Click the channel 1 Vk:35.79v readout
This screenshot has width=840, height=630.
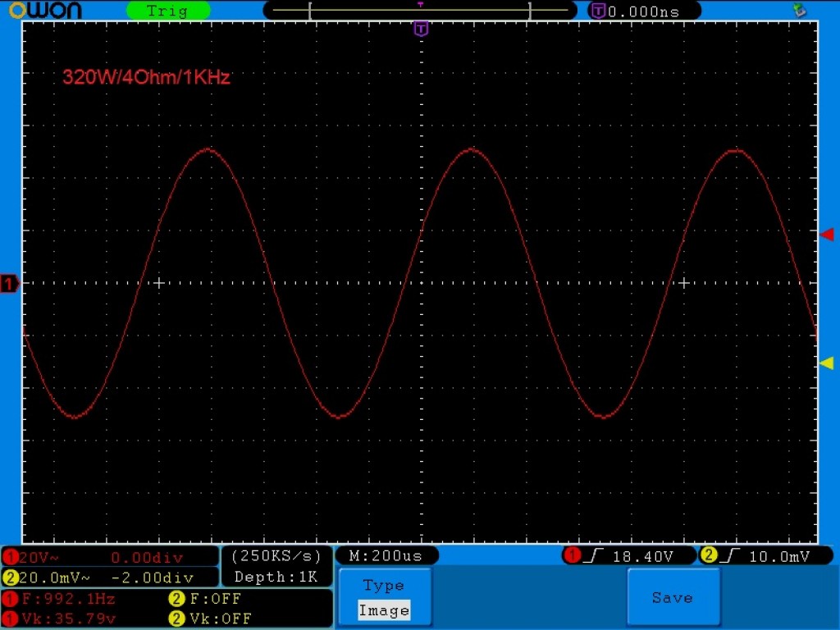coord(69,619)
